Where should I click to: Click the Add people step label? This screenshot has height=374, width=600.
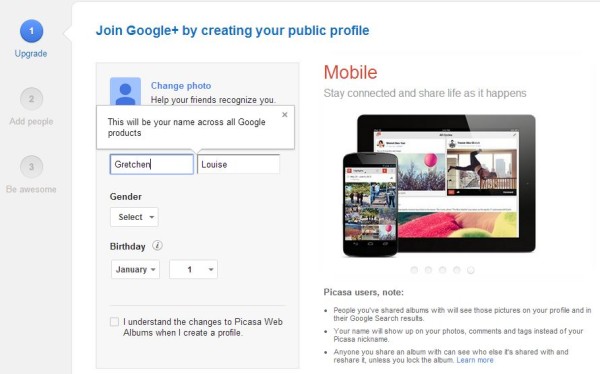(x=31, y=121)
